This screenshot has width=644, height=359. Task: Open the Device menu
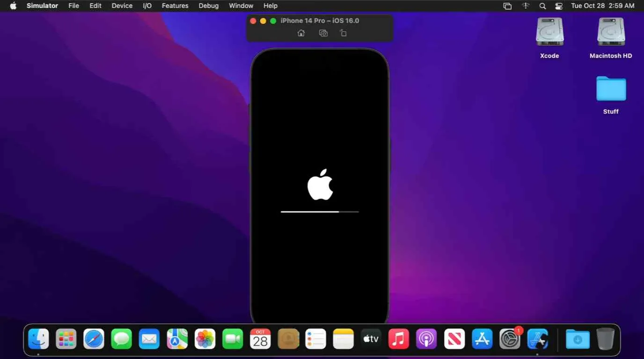122,6
